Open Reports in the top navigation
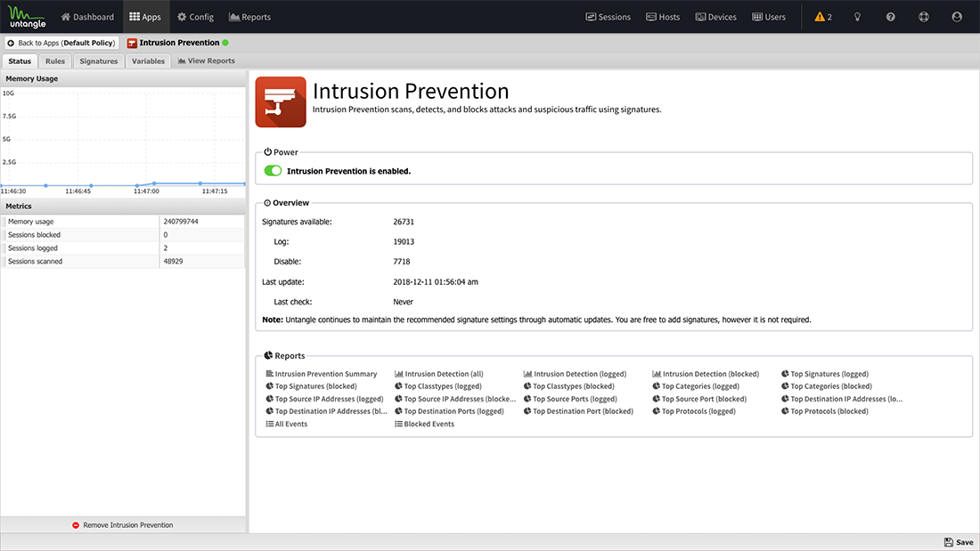Image resolution: width=980 pixels, height=551 pixels. click(x=250, y=17)
